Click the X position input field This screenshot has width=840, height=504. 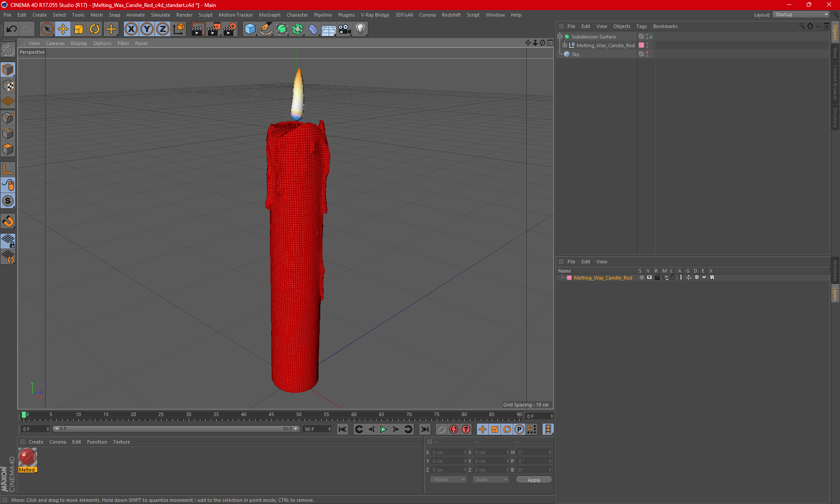pyautogui.click(x=449, y=452)
